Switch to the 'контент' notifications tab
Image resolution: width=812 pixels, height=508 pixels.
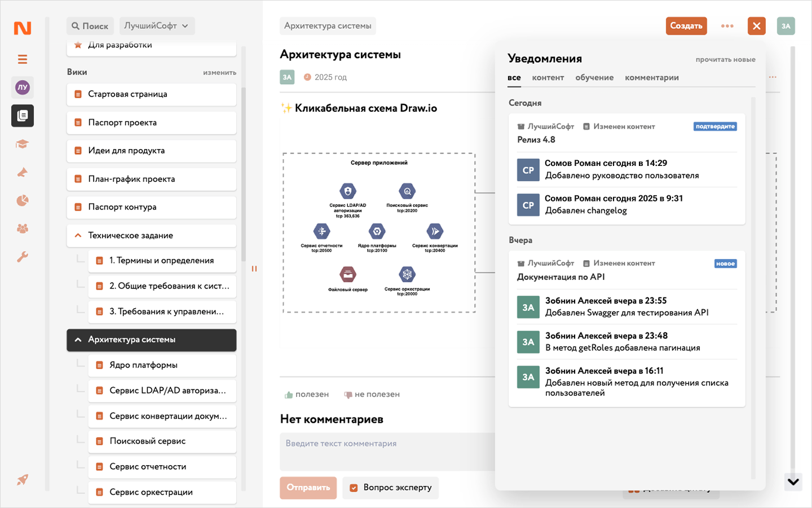(548, 78)
